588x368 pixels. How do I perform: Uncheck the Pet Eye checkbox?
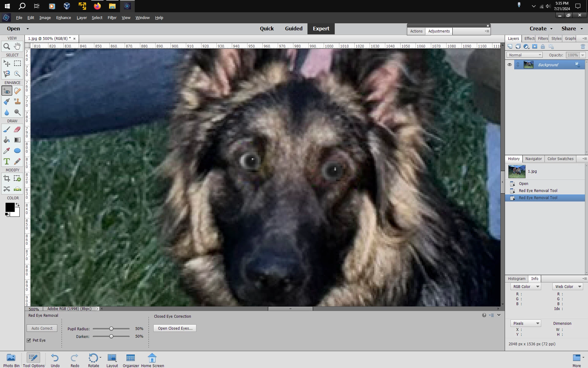pos(29,340)
